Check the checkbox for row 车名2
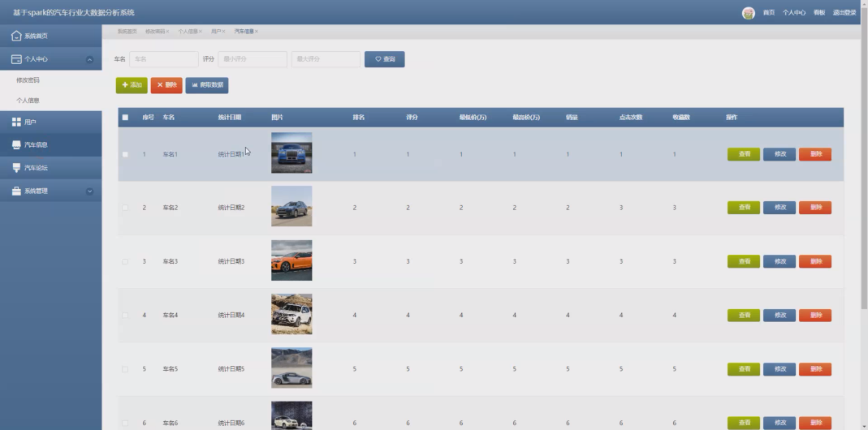 coord(125,208)
